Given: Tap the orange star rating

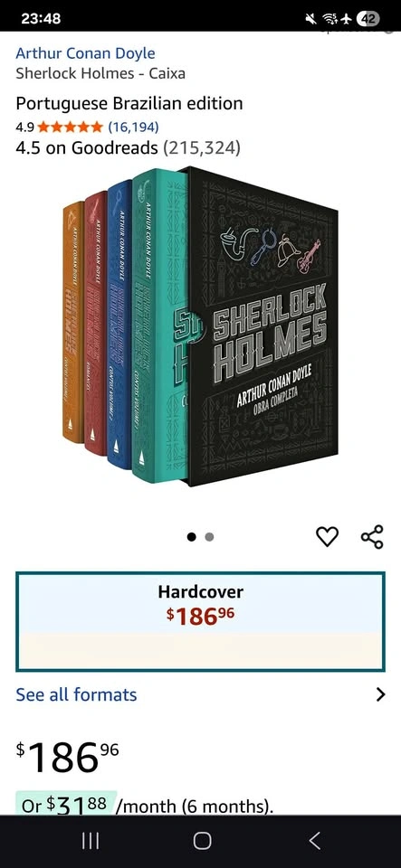Looking at the screenshot, I should [x=70, y=127].
